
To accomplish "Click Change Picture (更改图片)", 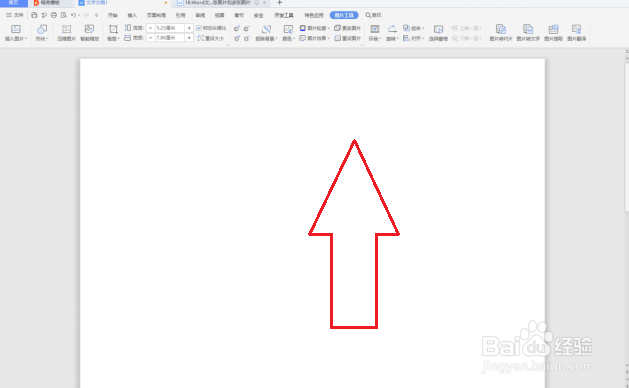I will (347, 28).
